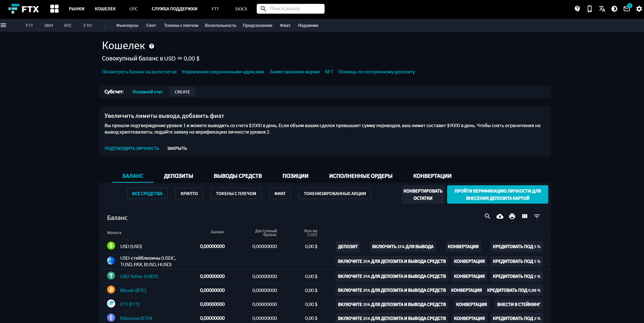
Task: Open the hamburger side menu icon
Action: pyautogui.click(x=3, y=25)
